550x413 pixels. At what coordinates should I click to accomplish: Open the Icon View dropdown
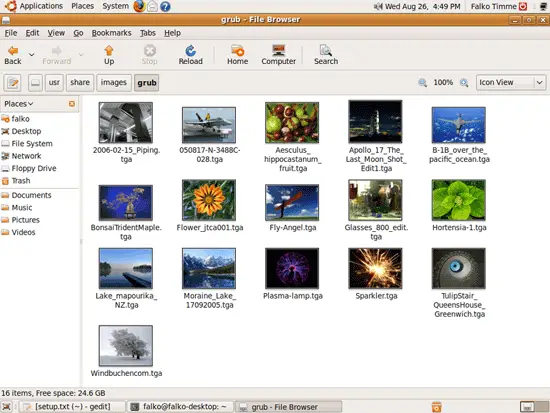coord(511,82)
